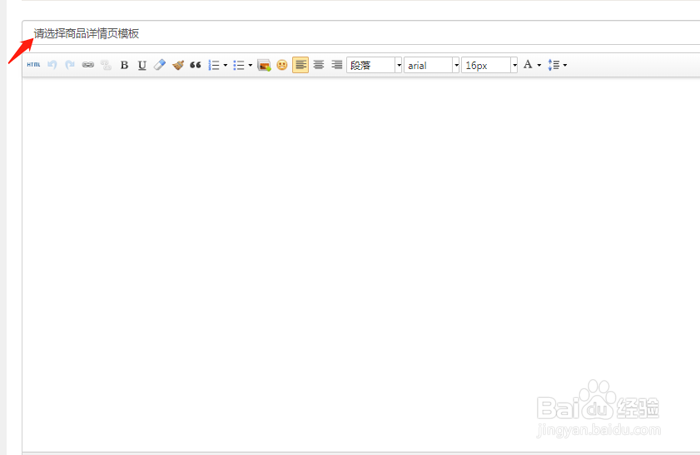Click the redo arrow icon
The height and width of the screenshot is (455, 700).
[x=70, y=65]
